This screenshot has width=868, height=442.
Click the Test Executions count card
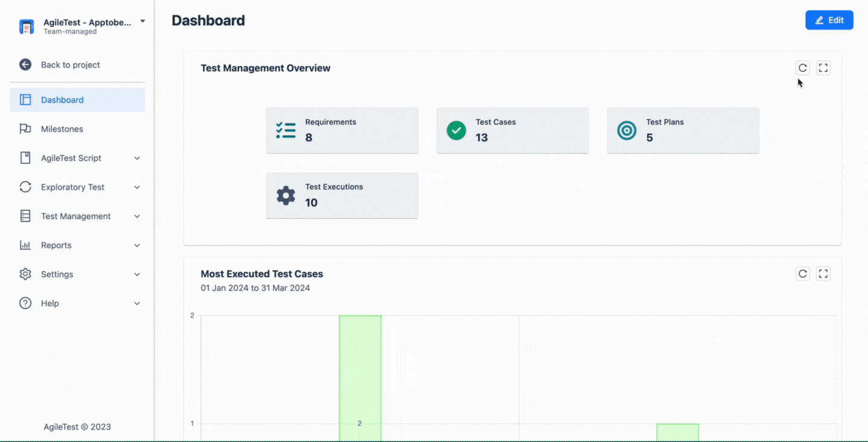[x=342, y=195]
